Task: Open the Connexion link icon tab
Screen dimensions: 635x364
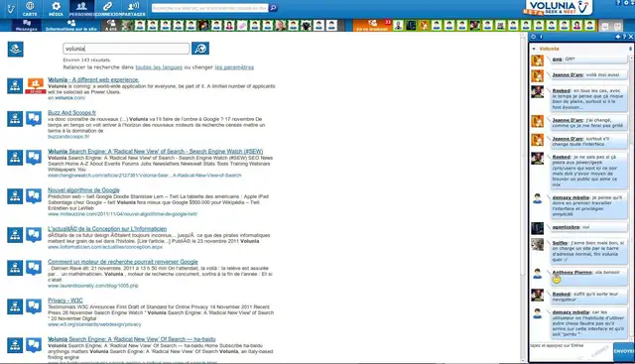Action: coord(107,9)
